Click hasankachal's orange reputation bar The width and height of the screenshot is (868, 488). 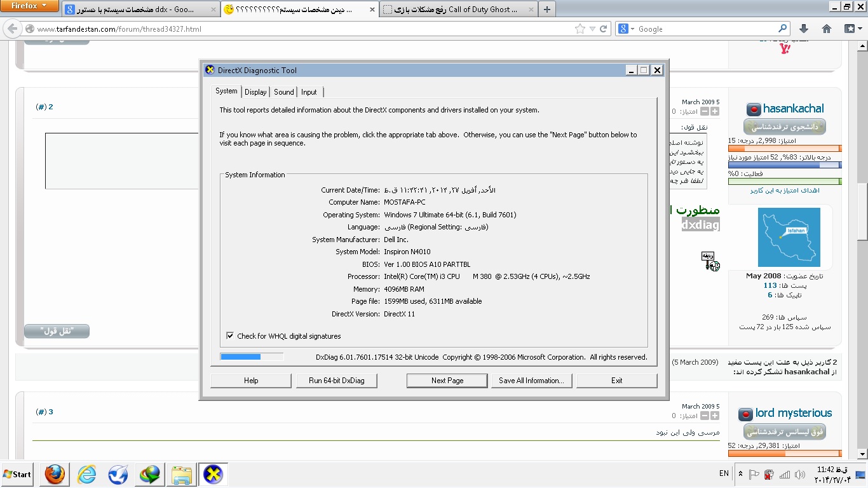(785, 149)
